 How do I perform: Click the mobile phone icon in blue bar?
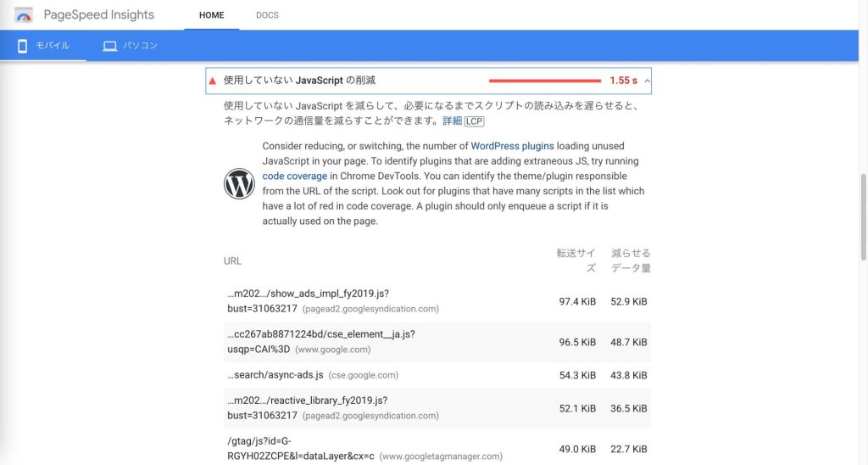click(x=22, y=46)
